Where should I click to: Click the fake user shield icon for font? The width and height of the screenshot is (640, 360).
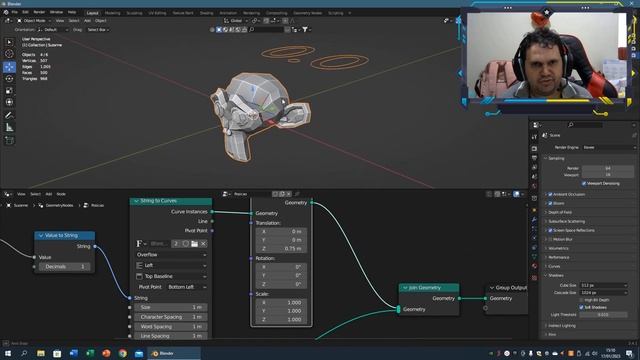[x=185, y=244]
